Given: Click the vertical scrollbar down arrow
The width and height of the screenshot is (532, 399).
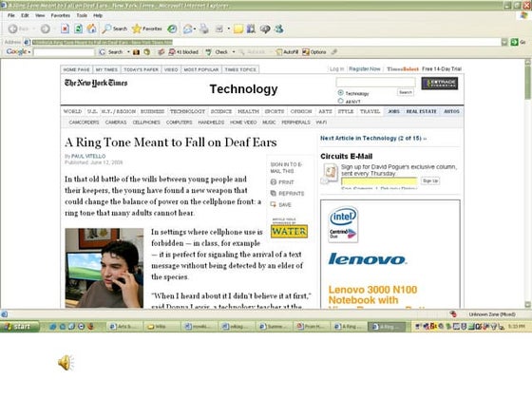Looking at the screenshot, I should (x=527, y=304).
